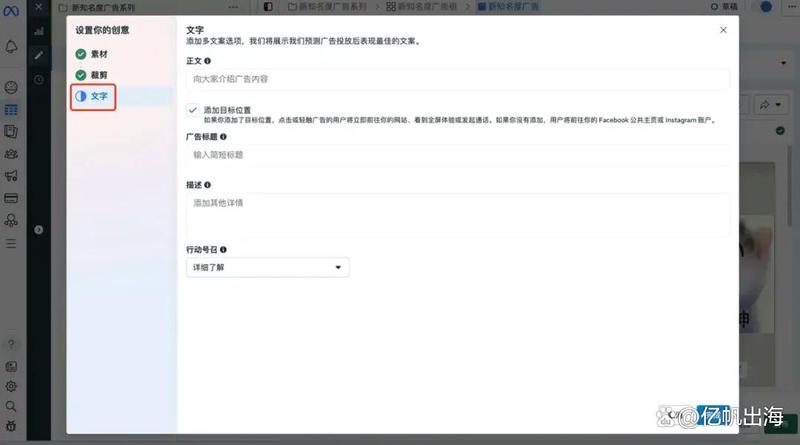Click the audiences people icon

(11, 154)
